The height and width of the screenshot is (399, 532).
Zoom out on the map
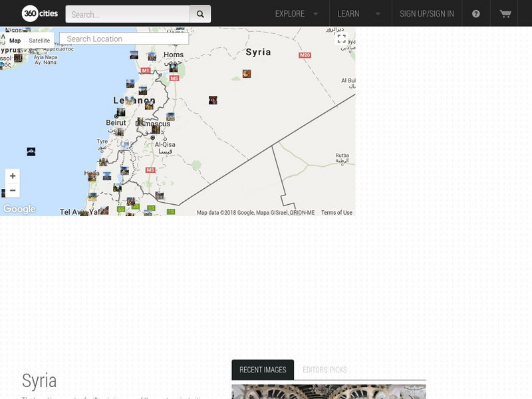coord(12,190)
